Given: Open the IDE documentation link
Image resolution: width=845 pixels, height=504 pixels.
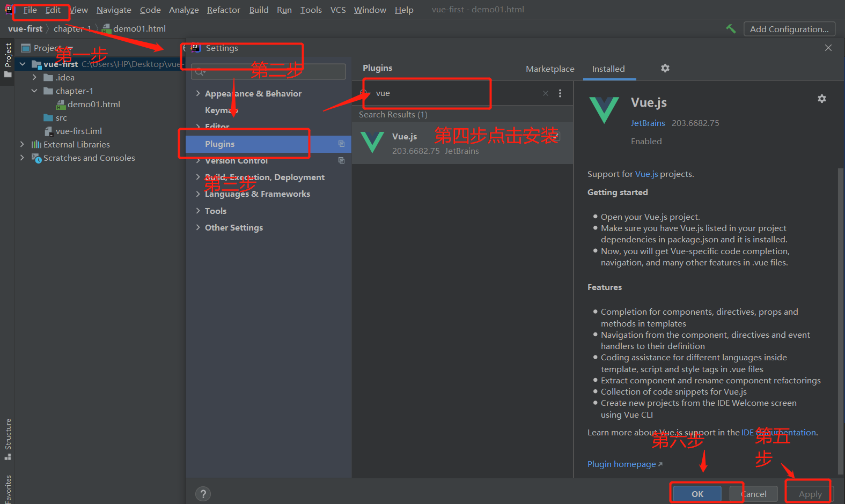Looking at the screenshot, I should click(779, 433).
